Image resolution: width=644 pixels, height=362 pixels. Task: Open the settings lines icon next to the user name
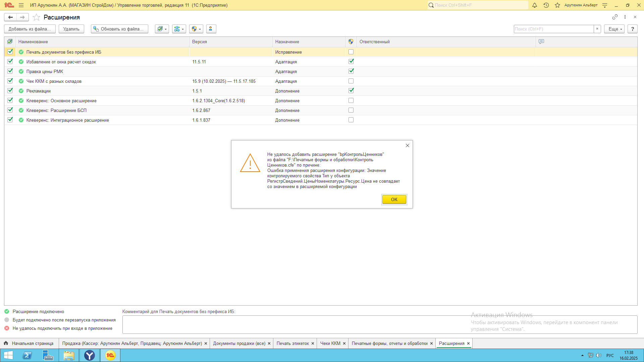pos(605,5)
